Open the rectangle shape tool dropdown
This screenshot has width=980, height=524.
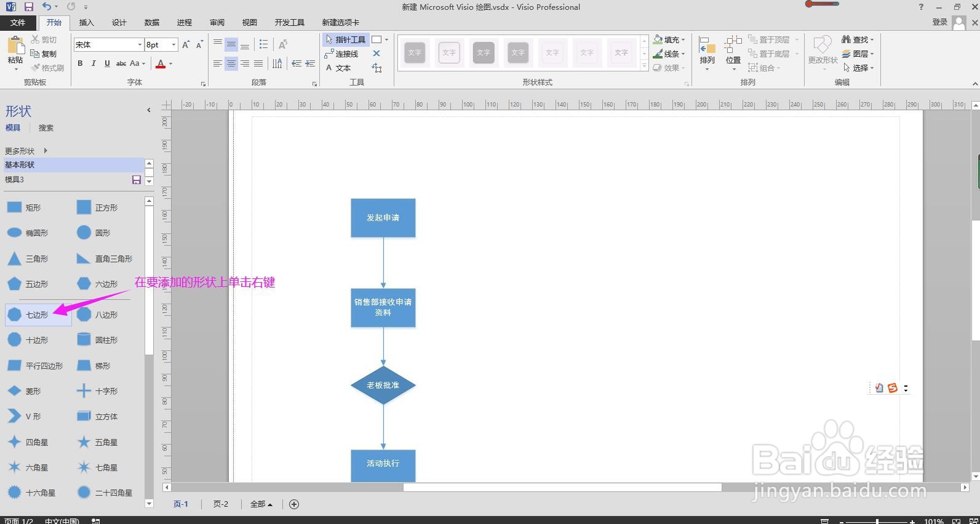[x=386, y=39]
